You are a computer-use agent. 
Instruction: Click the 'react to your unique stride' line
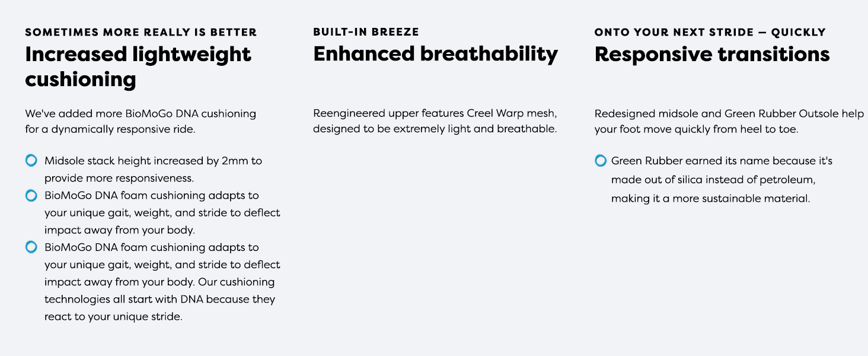tap(113, 317)
